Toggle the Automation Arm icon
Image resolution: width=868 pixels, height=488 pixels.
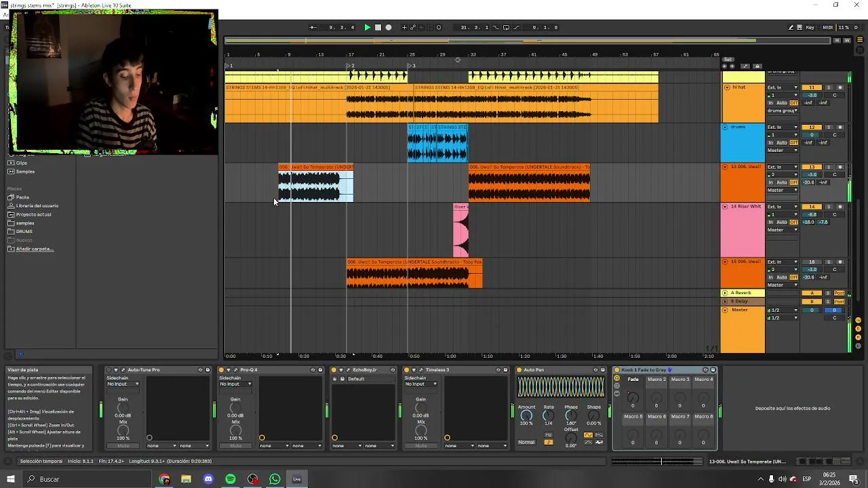tap(413, 28)
